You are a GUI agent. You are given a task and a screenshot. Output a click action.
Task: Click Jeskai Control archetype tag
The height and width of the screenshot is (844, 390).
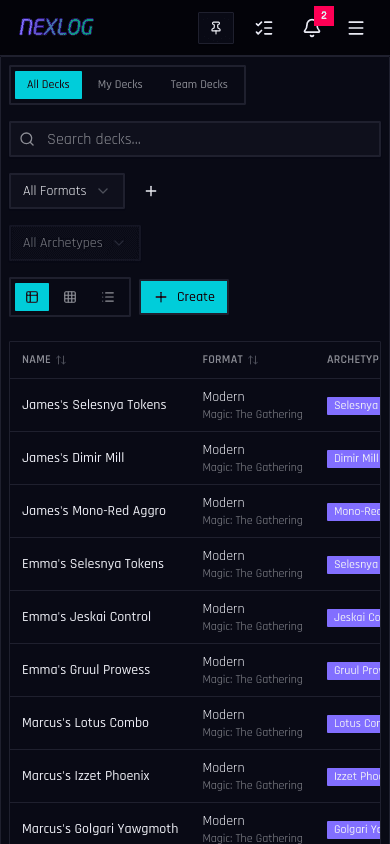tap(353, 617)
